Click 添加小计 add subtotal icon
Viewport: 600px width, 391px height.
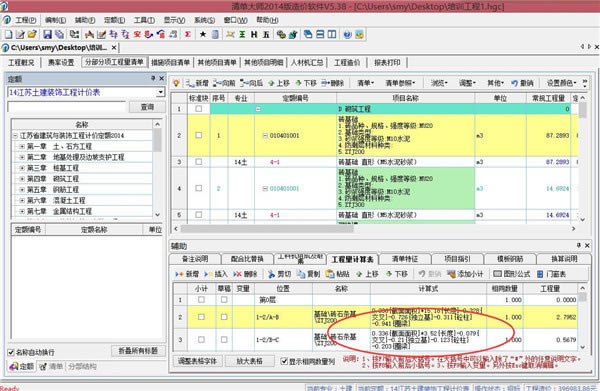(x=465, y=274)
